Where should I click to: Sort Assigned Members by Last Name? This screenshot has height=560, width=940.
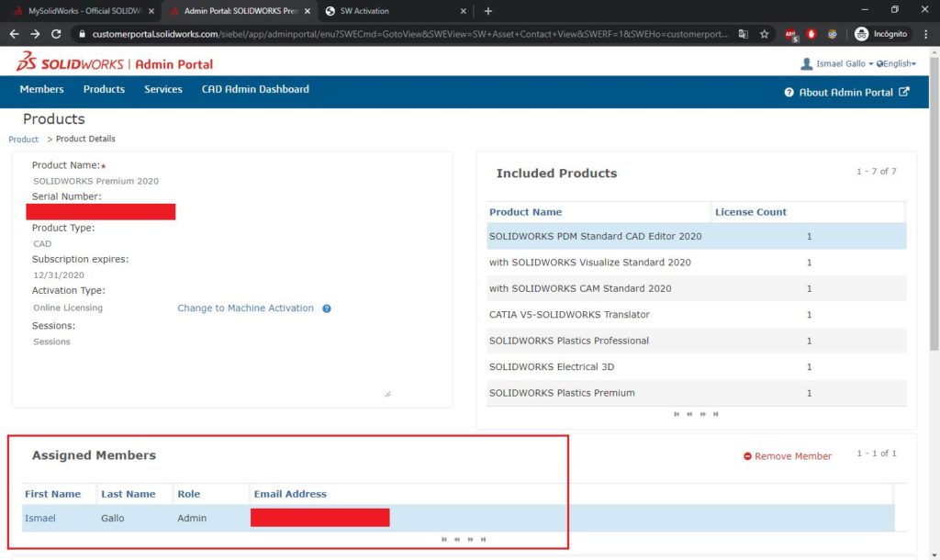click(129, 494)
